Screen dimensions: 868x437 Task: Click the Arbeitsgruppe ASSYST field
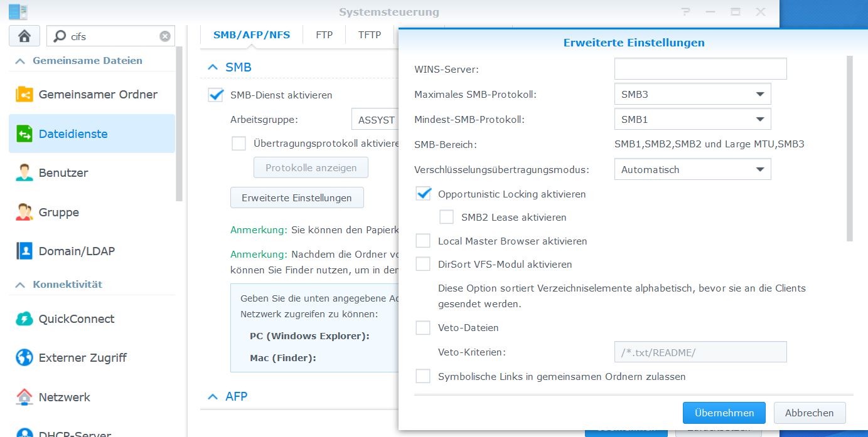point(375,119)
